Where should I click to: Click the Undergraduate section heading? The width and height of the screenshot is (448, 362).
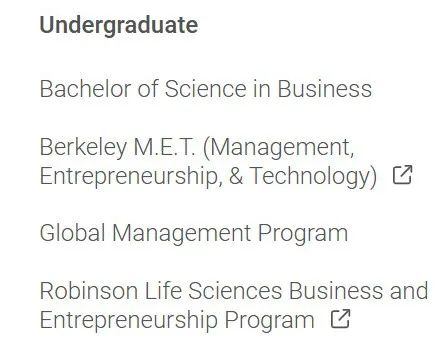pos(119,26)
